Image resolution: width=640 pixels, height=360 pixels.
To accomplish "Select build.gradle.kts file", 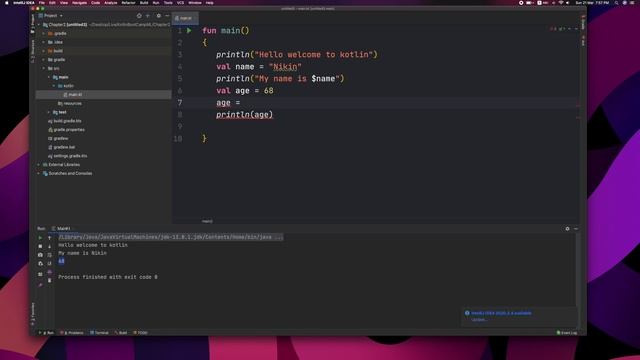I will pos(65,121).
